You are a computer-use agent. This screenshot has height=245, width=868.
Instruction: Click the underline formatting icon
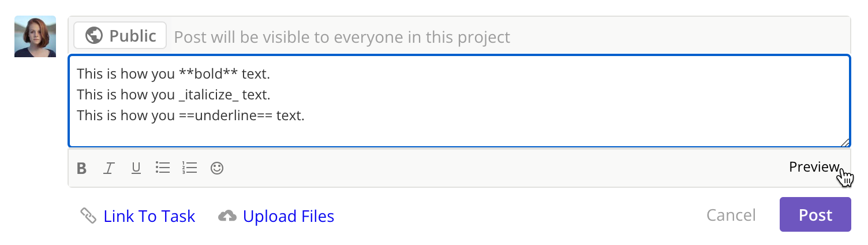pyautogui.click(x=136, y=168)
